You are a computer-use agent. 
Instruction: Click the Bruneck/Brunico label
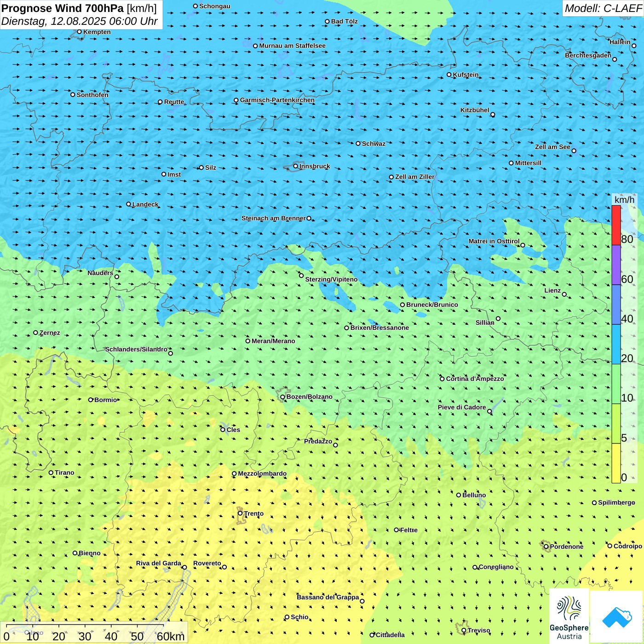pos(432,305)
